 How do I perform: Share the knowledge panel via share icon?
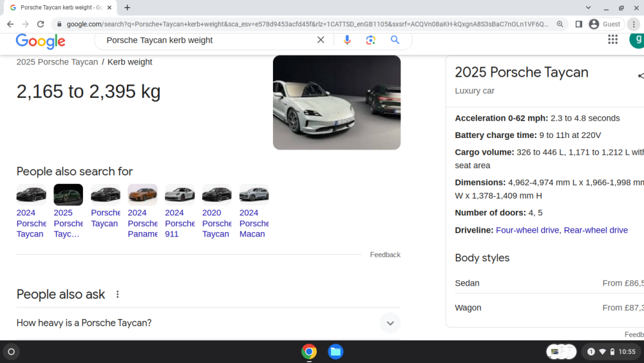pos(640,75)
